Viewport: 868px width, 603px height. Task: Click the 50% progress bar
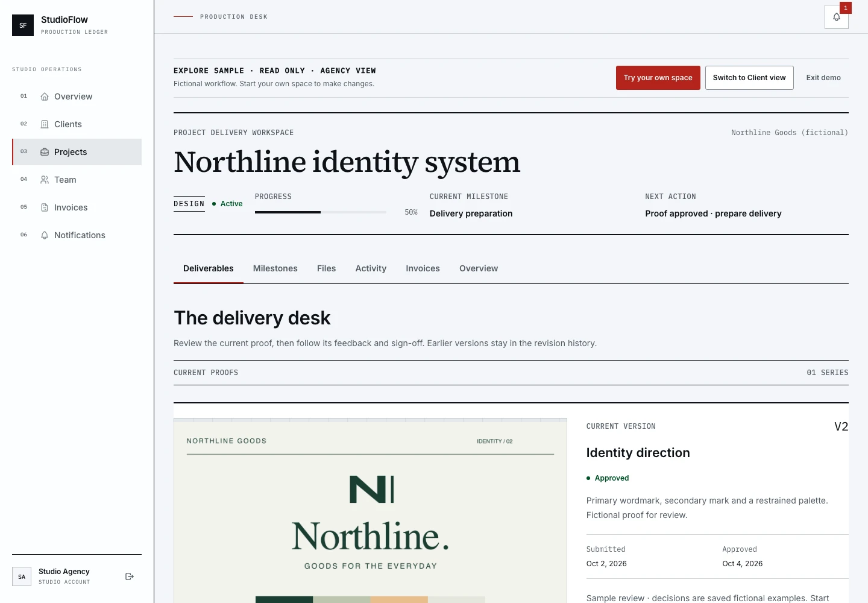point(321,212)
